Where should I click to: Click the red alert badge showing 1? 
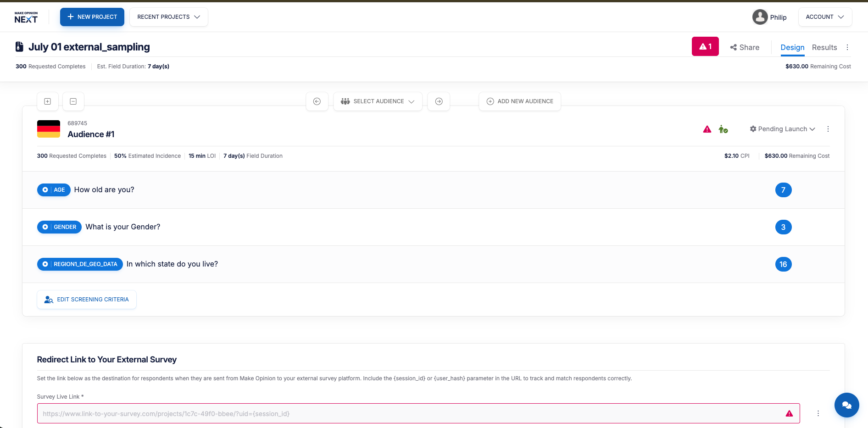pos(705,46)
